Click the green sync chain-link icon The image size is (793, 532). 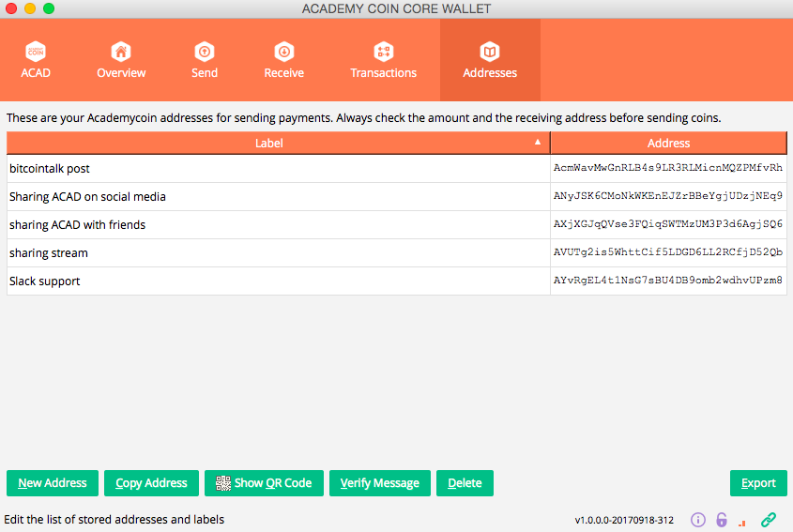click(769, 520)
